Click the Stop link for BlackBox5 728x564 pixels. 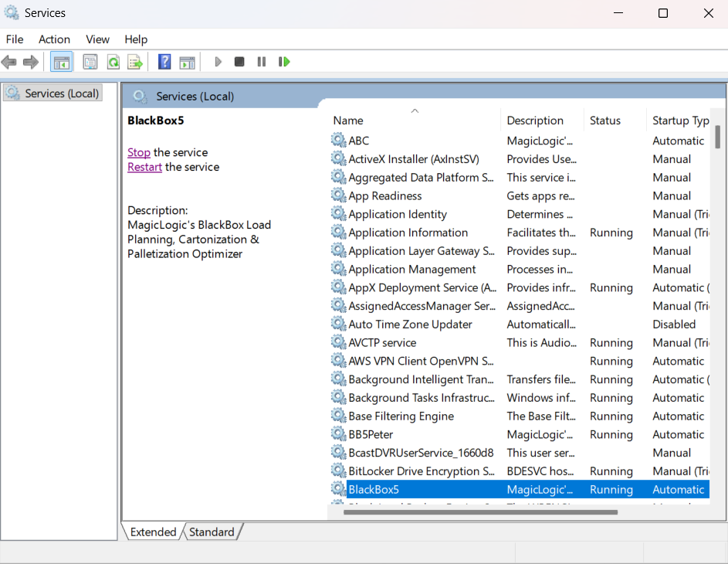138,152
